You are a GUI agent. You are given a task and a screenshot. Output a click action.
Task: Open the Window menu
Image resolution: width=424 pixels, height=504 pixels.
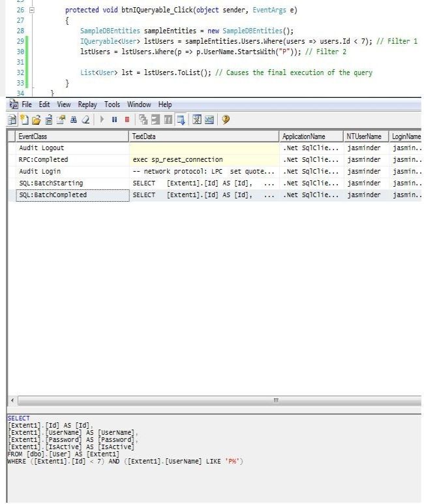(x=139, y=104)
